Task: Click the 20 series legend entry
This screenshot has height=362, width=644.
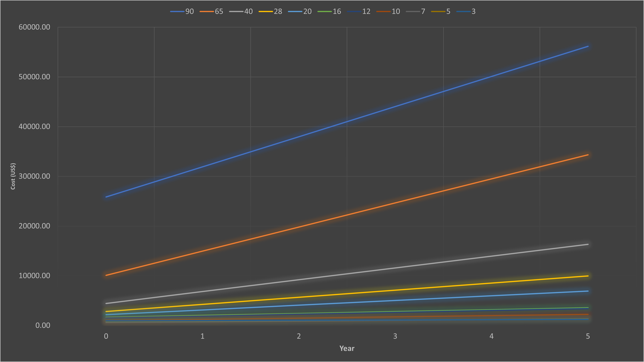Action: pyautogui.click(x=300, y=11)
